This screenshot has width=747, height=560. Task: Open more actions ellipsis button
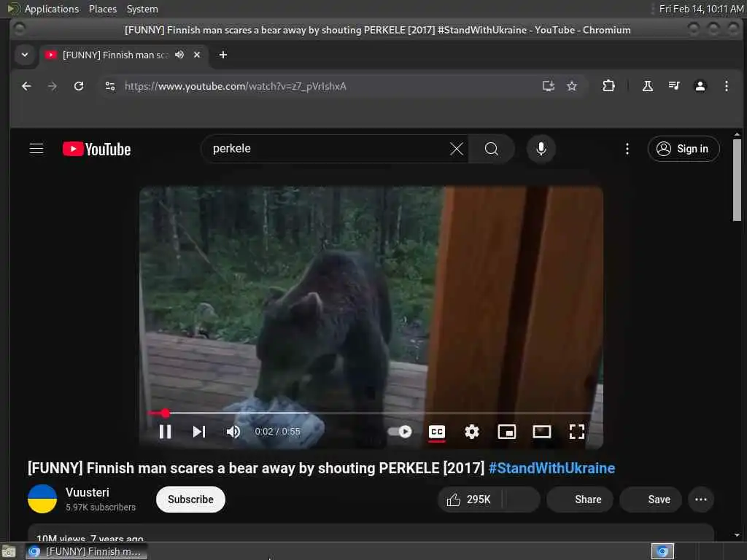(701, 499)
